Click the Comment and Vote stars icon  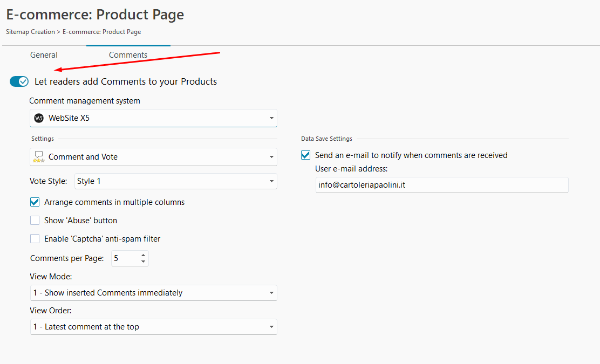pos(39,157)
